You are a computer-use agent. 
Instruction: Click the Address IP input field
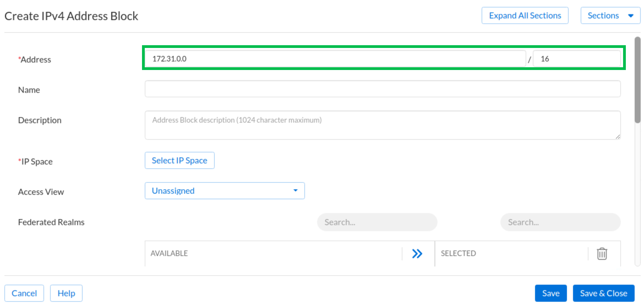335,59
